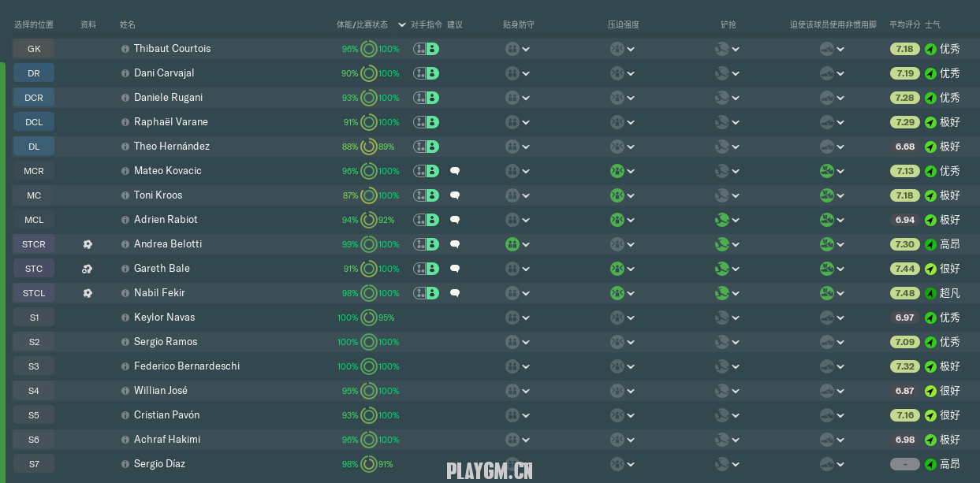Click morale arrow icon for Nabil Fekir
The height and width of the screenshot is (483, 980).
coord(930,293)
